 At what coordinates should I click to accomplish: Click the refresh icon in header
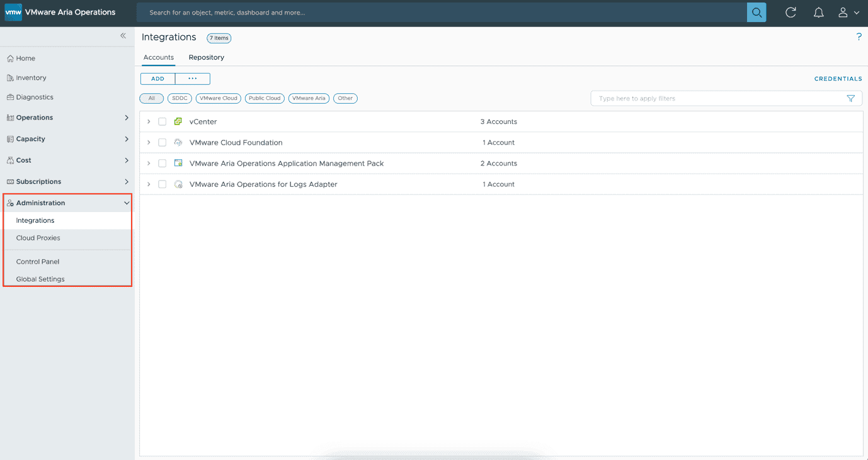(x=791, y=13)
